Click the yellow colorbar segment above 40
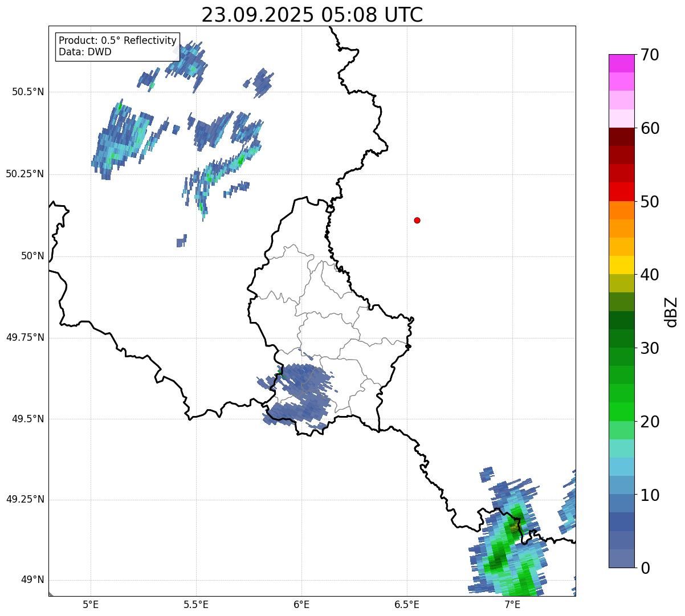The height and width of the screenshot is (616, 685). pos(621,265)
